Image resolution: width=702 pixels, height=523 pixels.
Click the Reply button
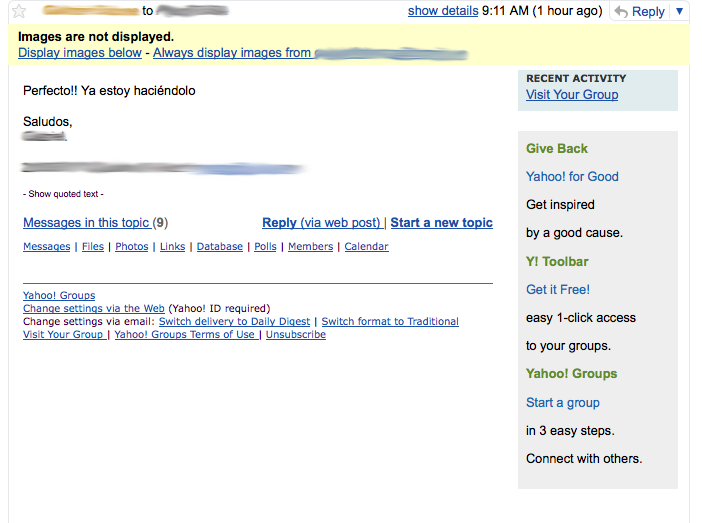639,11
